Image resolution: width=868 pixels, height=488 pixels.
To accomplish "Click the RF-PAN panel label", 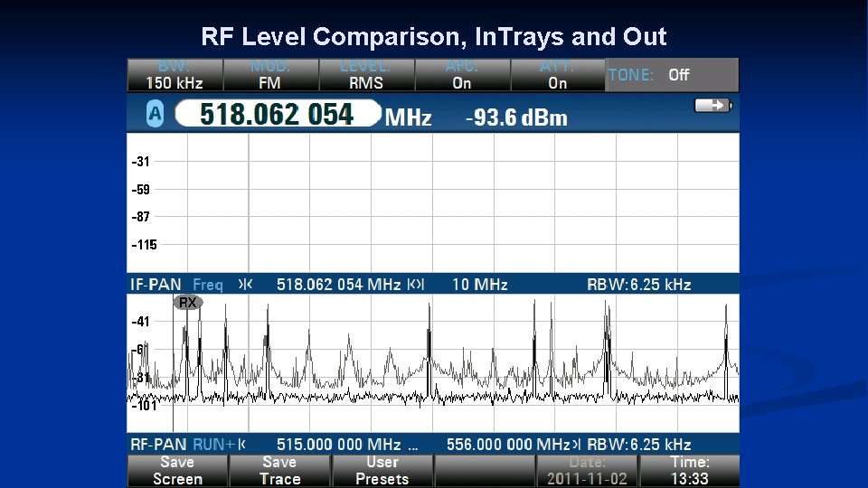I will point(157,445).
